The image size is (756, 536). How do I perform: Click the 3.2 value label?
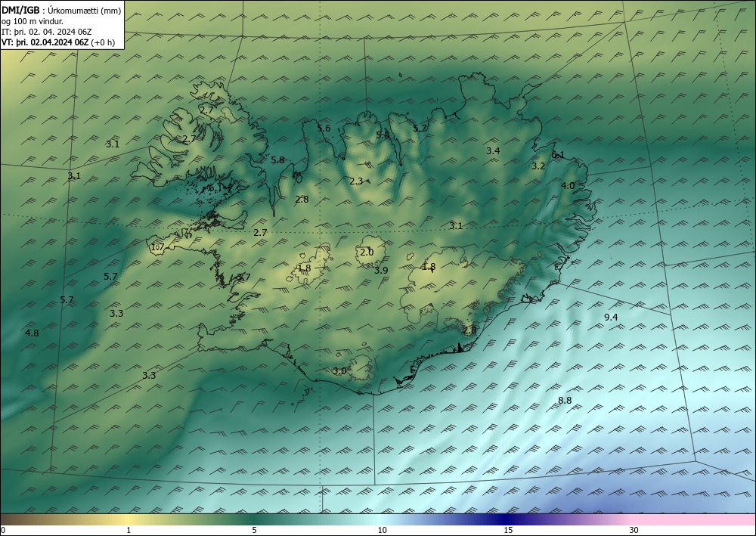(538, 166)
